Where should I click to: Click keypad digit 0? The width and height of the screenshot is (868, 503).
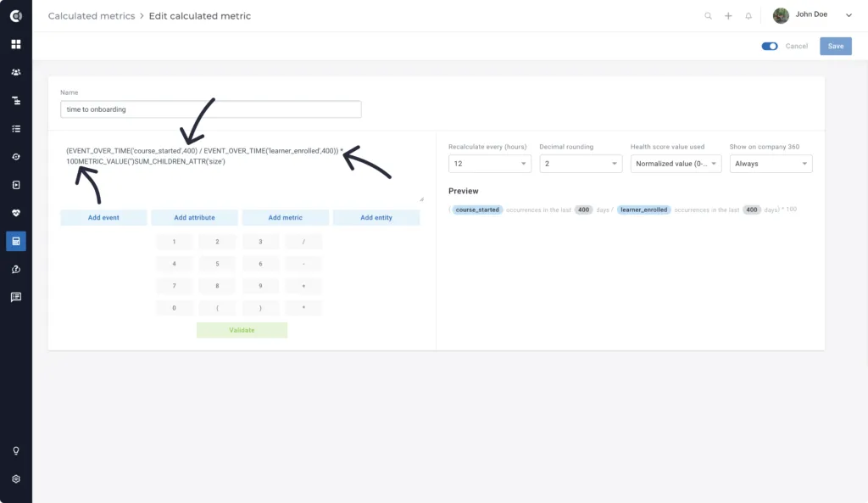tap(174, 308)
